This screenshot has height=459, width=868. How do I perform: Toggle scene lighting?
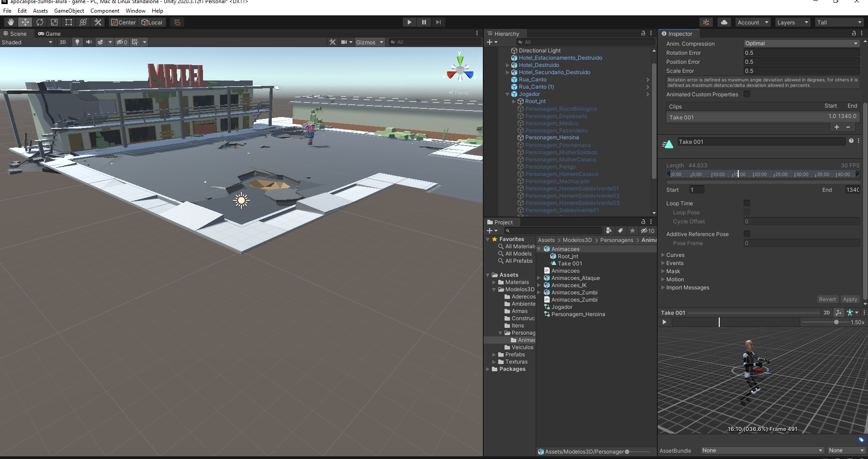77,42
